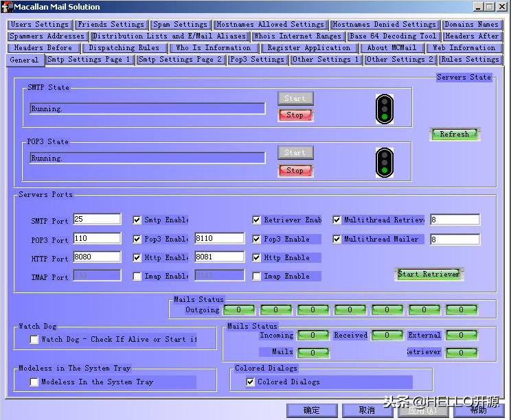The width and height of the screenshot is (511, 420).
Task: Refresh the servers state
Action: coord(455,134)
